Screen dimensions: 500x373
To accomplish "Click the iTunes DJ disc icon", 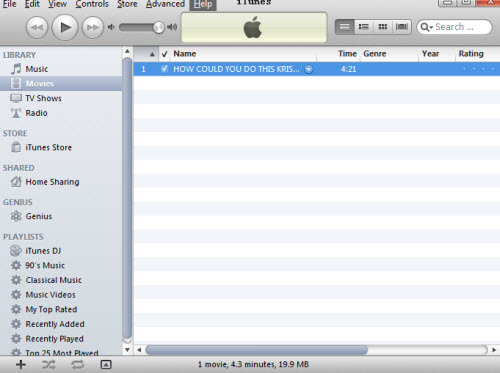I will [x=16, y=251].
